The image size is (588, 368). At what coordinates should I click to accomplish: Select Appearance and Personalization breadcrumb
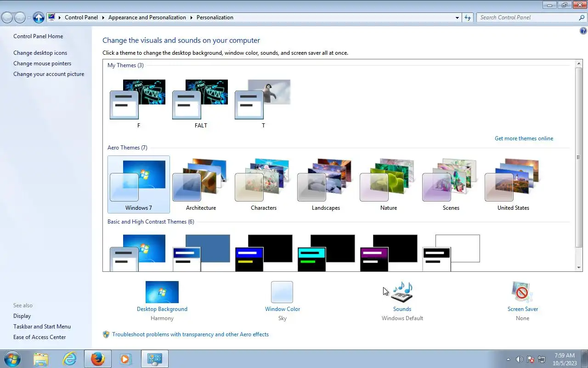(147, 17)
